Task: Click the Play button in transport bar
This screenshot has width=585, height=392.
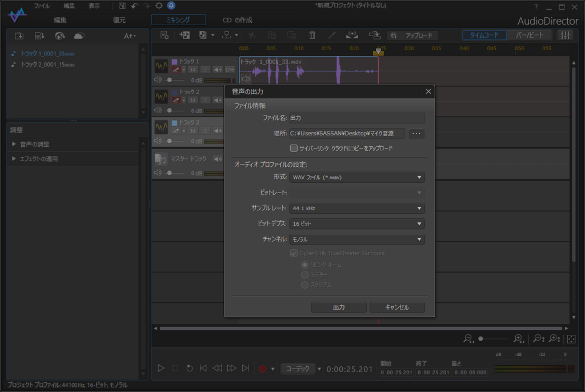Action: tap(161, 368)
